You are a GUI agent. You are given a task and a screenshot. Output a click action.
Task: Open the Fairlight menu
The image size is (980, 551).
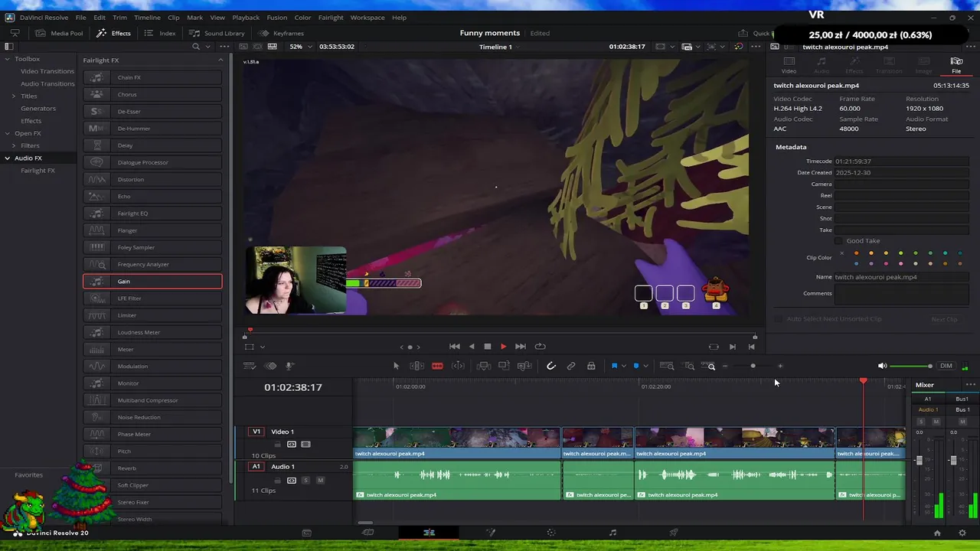click(x=331, y=17)
